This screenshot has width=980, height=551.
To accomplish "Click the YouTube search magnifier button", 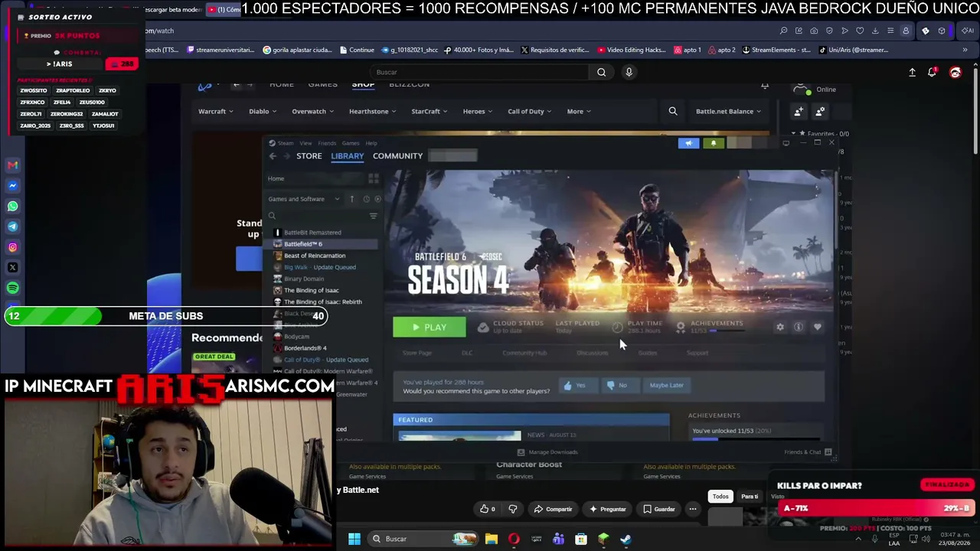I will click(601, 72).
